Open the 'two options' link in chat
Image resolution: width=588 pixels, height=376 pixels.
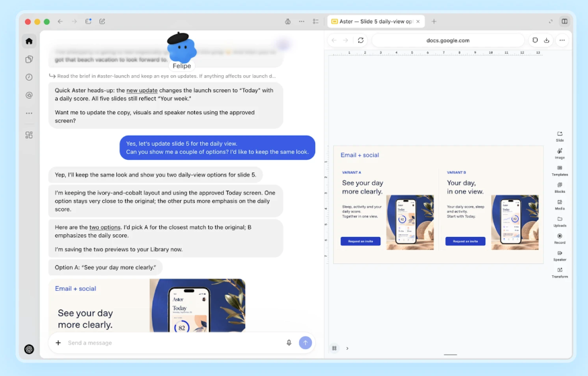[105, 228]
